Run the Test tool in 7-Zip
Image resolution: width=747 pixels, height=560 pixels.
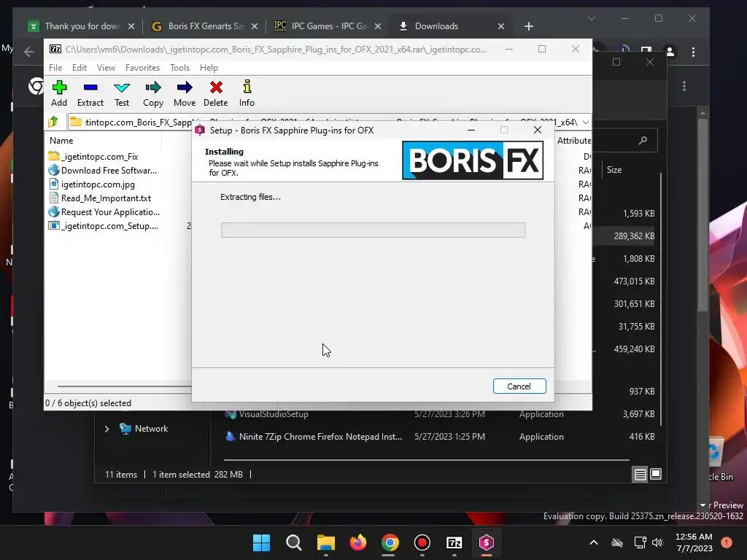pyautogui.click(x=122, y=93)
